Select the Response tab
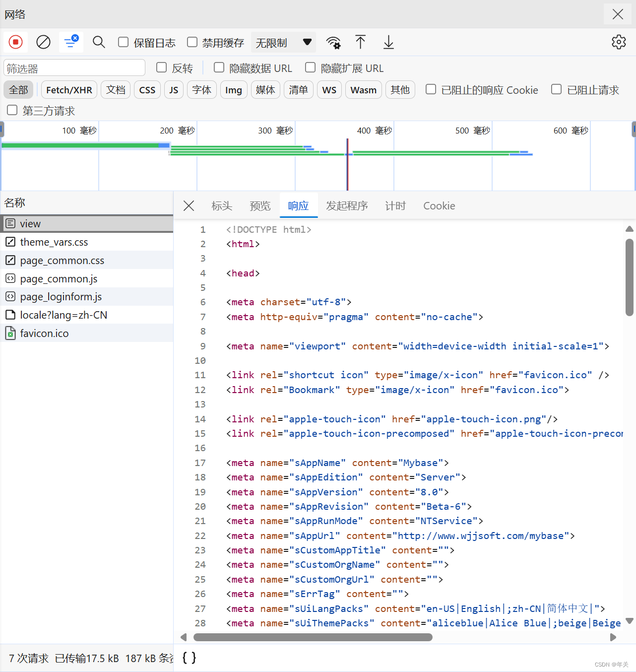 click(x=298, y=205)
